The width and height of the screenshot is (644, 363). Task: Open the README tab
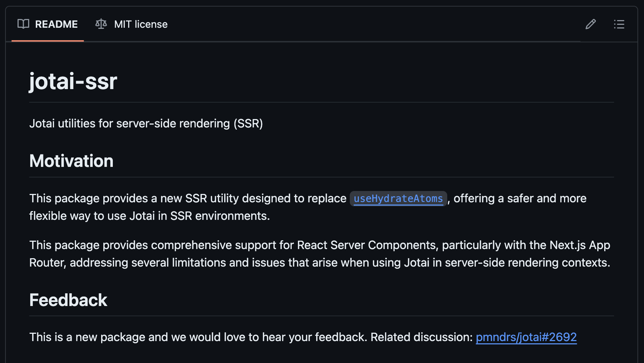tap(47, 24)
